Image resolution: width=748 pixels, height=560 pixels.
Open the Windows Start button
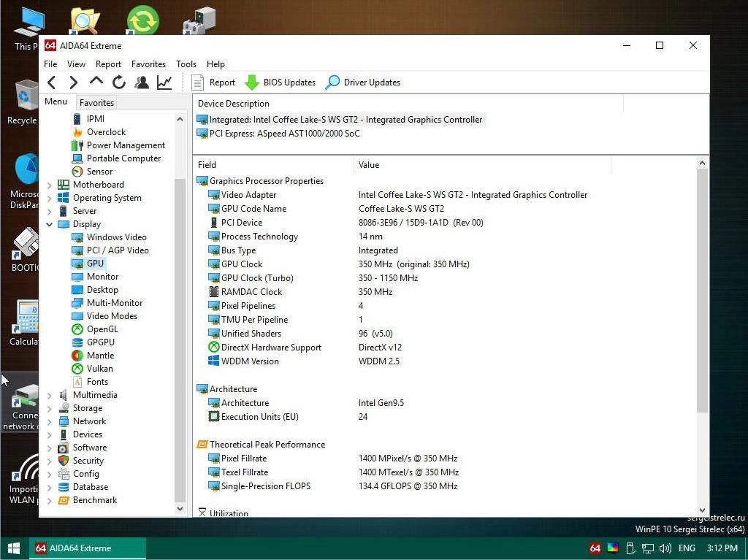point(14,548)
